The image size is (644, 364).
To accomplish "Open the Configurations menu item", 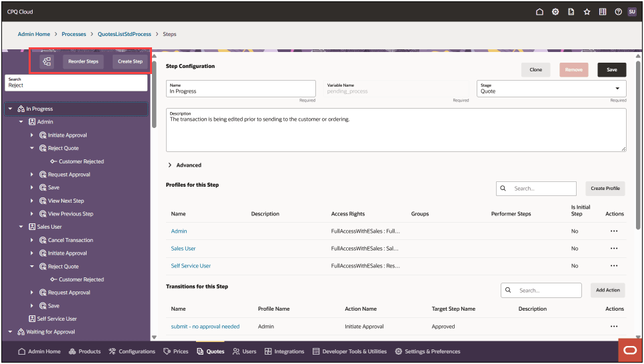I will click(132, 352).
